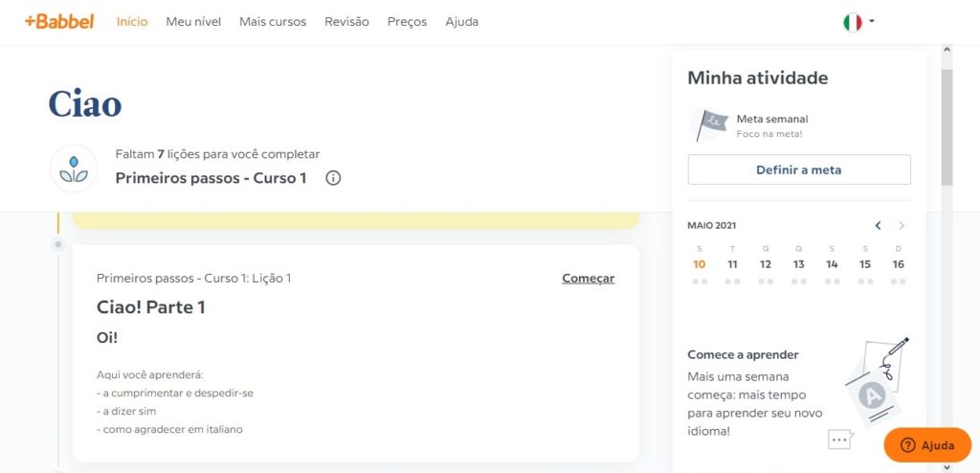Image resolution: width=980 pixels, height=473 pixels.
Task: Click the MAIO 2021 month label
Action: [712, 225]
